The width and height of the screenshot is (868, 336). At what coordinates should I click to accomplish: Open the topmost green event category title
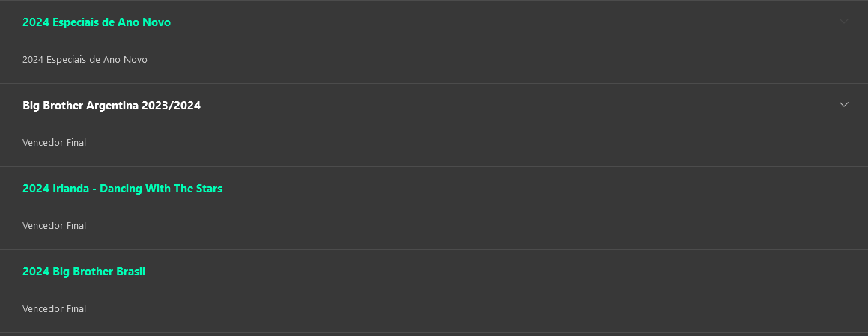97,22
